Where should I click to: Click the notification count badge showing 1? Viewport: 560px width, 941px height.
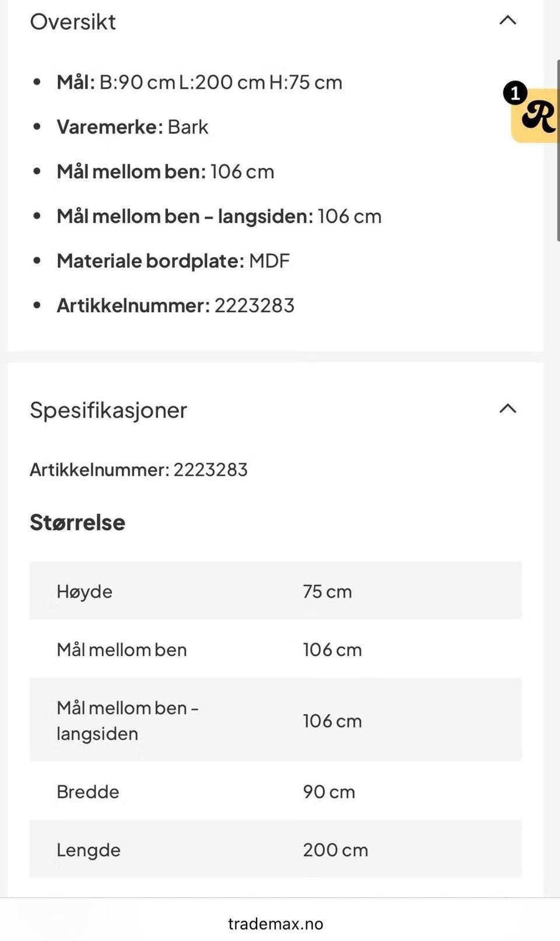515,93
